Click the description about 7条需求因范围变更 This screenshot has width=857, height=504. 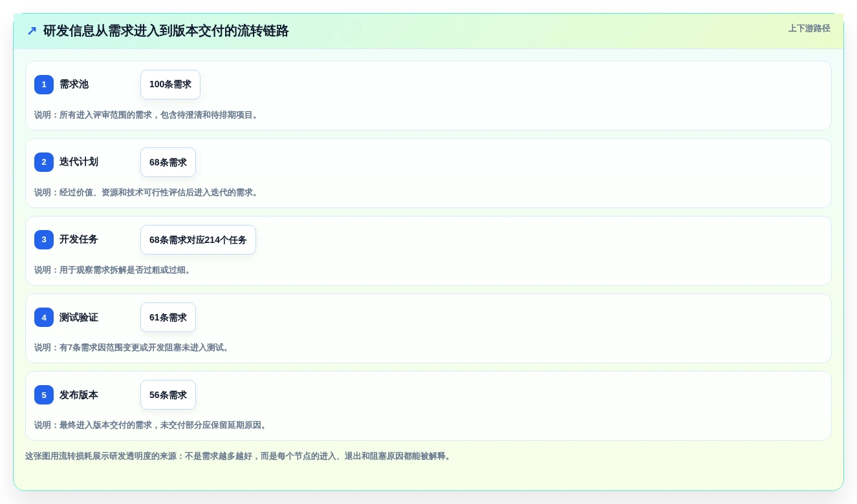(x=133, y=348)
